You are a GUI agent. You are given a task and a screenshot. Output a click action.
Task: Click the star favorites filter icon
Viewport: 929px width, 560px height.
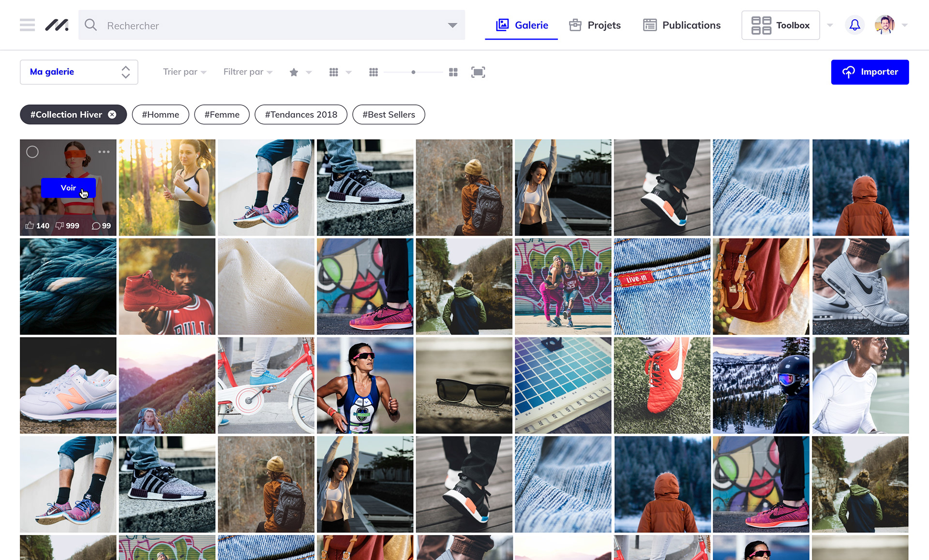click(x=294, y=72)
